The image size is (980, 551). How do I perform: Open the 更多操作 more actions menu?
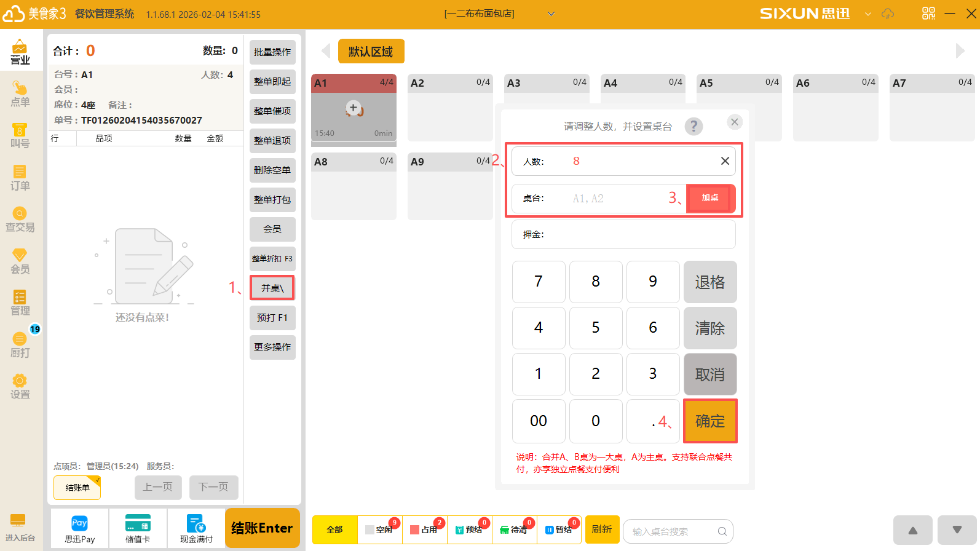pyautogui.click(x=272, y=347)
